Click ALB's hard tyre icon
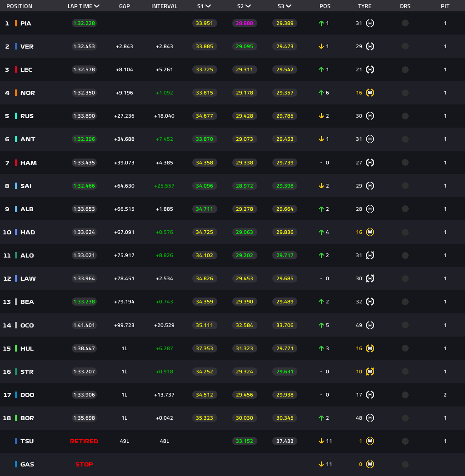The width and height of the screenshot is (465, 476). pyautogui.click(x=370, y=209)
